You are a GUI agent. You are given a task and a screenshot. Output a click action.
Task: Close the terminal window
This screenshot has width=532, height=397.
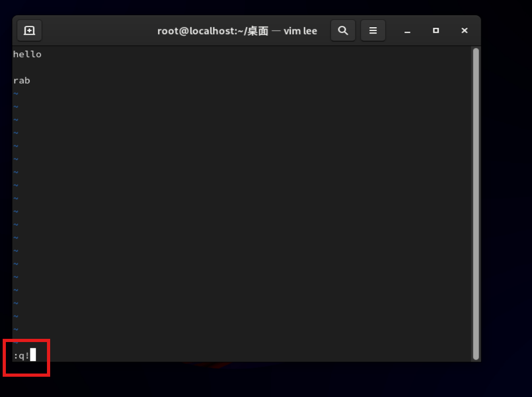coord(464,30)
